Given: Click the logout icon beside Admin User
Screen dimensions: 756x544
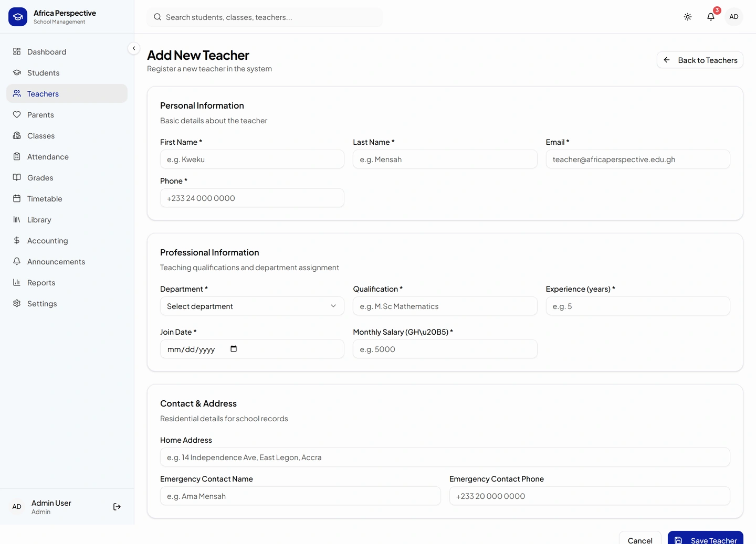Looking at the screenshot, I should click(117, 507).
